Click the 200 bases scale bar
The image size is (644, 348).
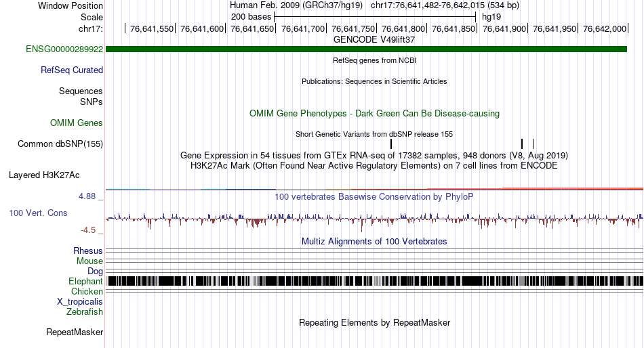click(375, 17)
